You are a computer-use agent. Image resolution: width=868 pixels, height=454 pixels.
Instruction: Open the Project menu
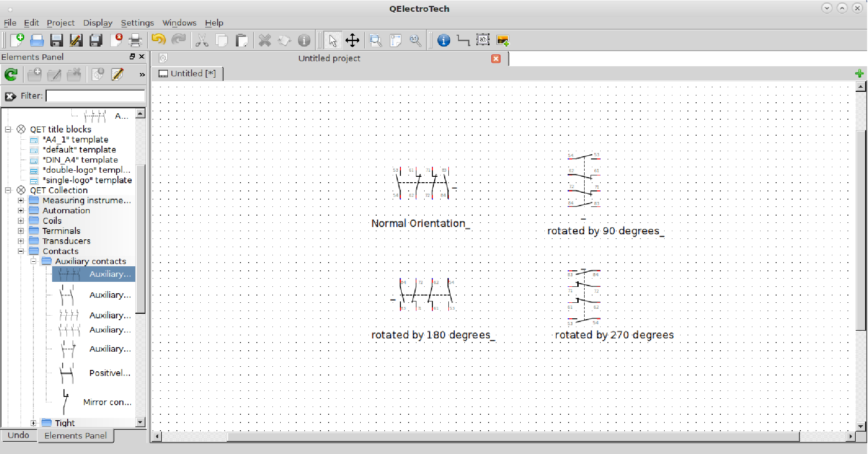point(60,23)
